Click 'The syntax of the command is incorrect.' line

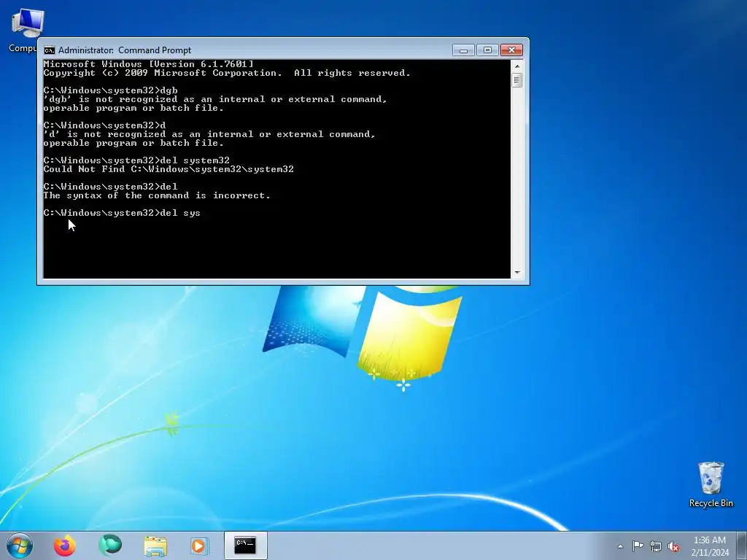157,195
